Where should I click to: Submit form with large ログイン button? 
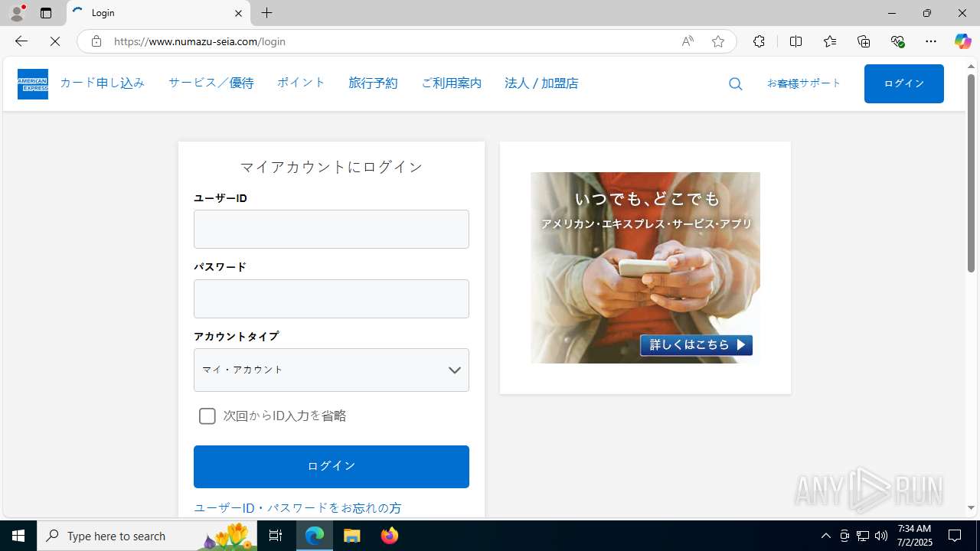(332, 467)
